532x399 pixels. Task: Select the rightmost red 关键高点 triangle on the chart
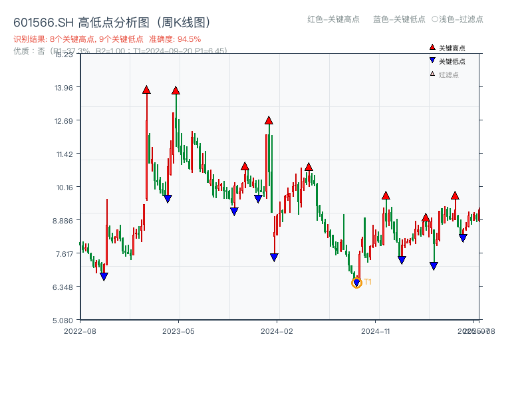pos(455,196)
